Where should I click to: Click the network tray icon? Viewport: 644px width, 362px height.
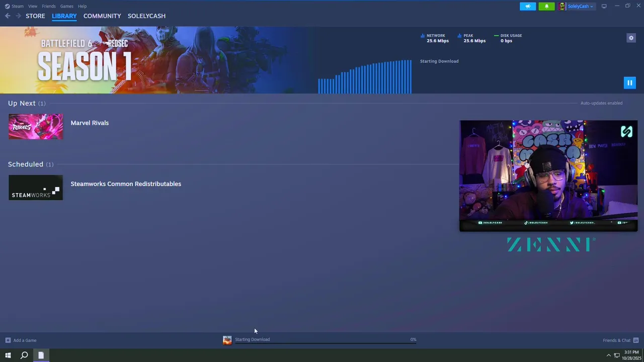(x=617, y=355)
